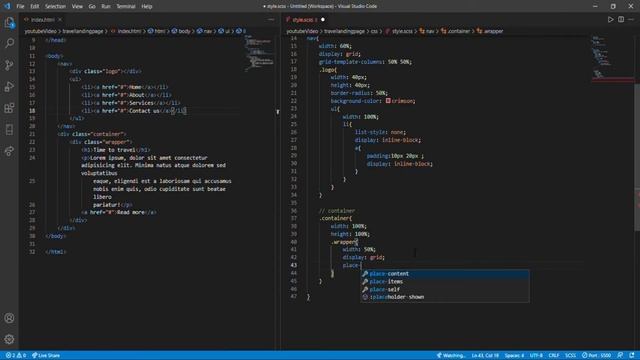Screen dimensions: 640x360
Task: Click the crimson color swatch
Action: (388, 101)
